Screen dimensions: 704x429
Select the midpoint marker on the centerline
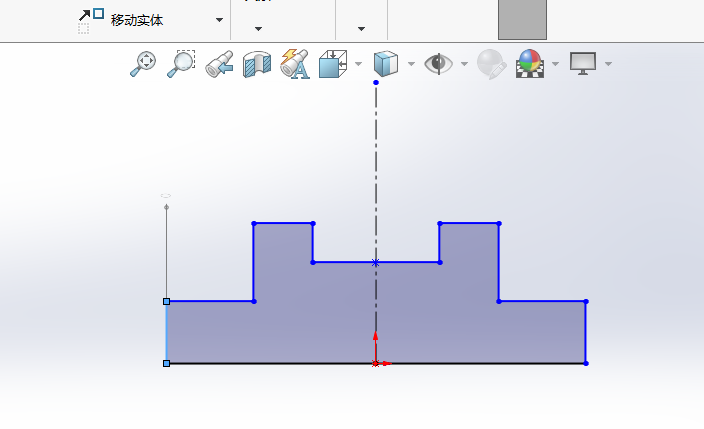click(375, 263)
